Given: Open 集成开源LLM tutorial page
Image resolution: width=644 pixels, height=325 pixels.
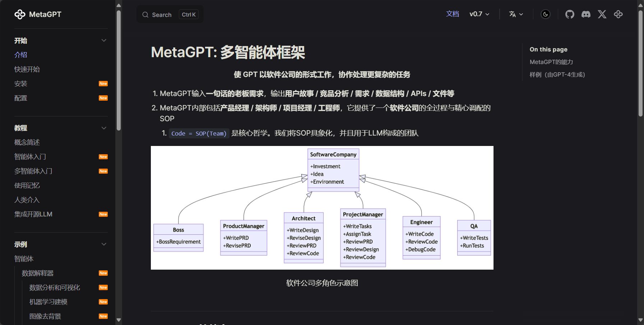Looking at the screenshot, I should pyautogui.click(x=33, y=214).
